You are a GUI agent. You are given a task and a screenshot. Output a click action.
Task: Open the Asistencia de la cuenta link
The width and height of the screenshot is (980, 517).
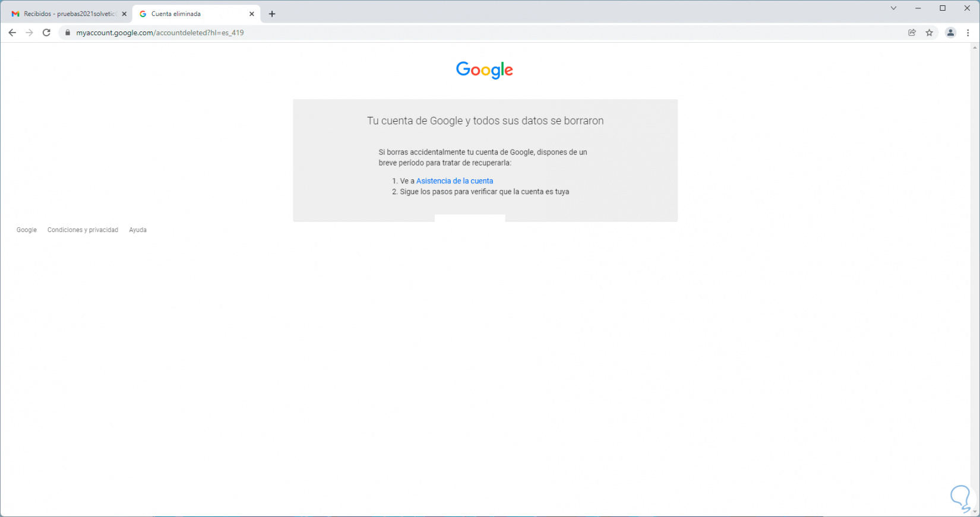[x=454, y=181]
